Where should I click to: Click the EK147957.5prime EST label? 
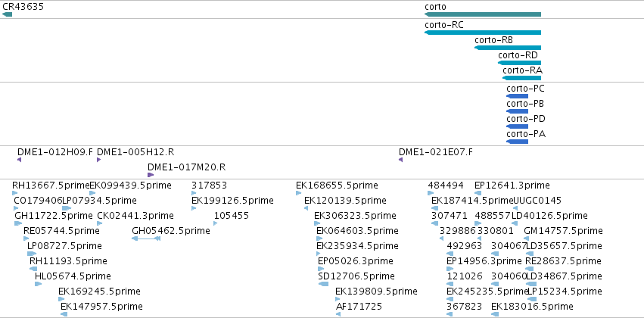point(101,307)
